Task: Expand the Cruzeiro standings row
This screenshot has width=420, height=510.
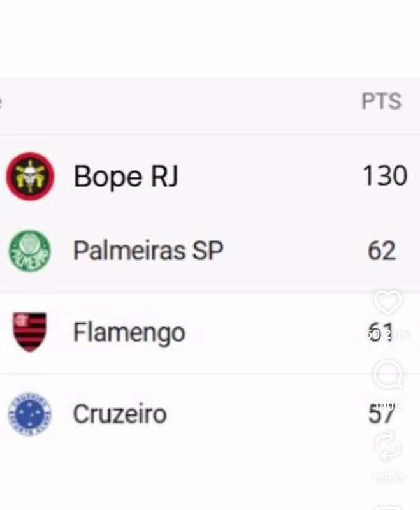Action: tap(191, 413)
